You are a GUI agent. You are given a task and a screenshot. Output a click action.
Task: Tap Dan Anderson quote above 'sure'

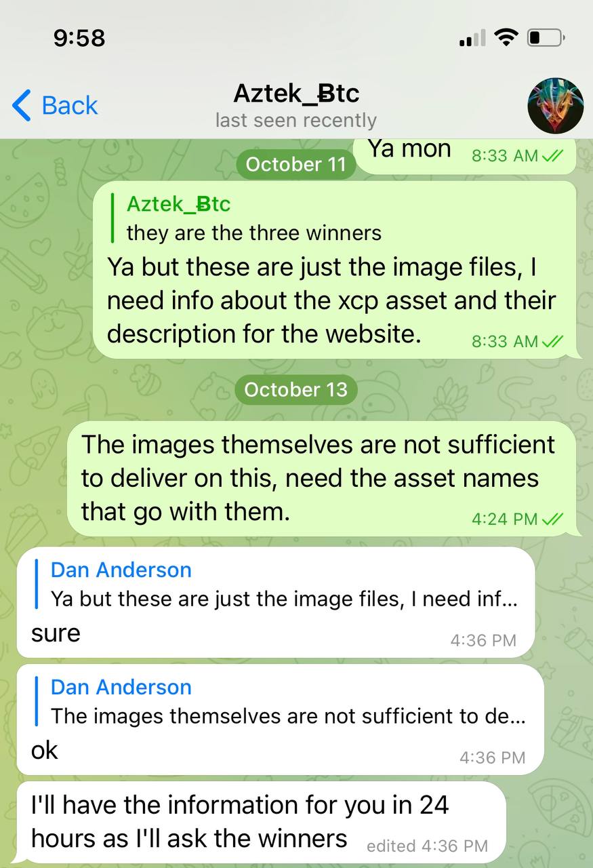tap(277, 585)
